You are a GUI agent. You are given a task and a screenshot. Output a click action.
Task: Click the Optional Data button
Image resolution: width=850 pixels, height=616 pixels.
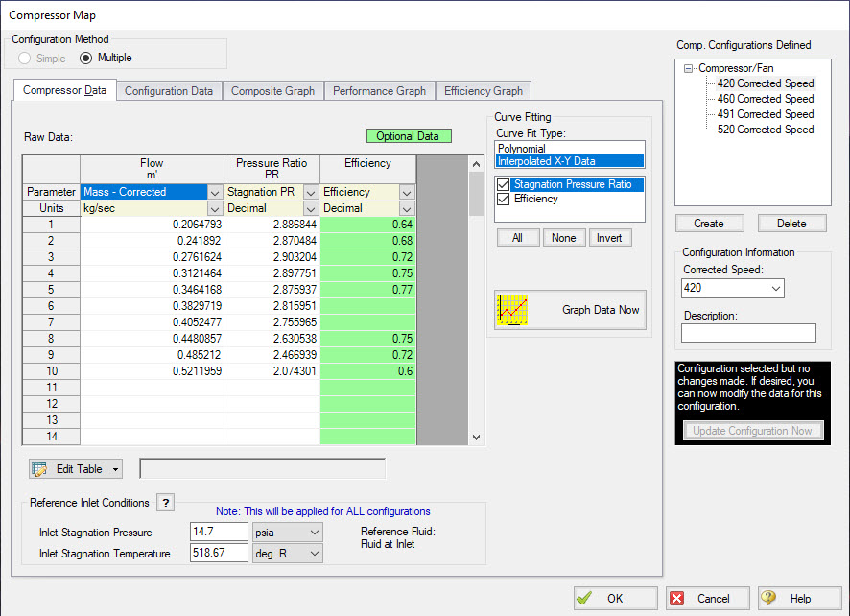coord(409,136)
